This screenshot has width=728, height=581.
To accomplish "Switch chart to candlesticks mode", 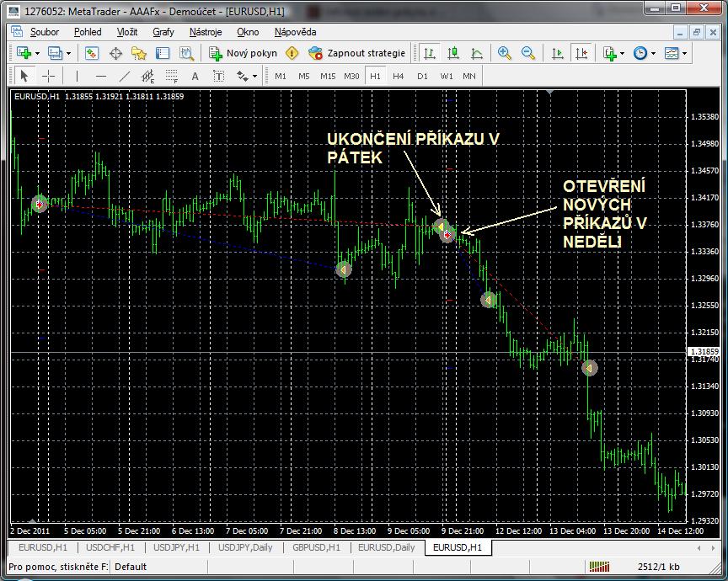I will [453, 53].
